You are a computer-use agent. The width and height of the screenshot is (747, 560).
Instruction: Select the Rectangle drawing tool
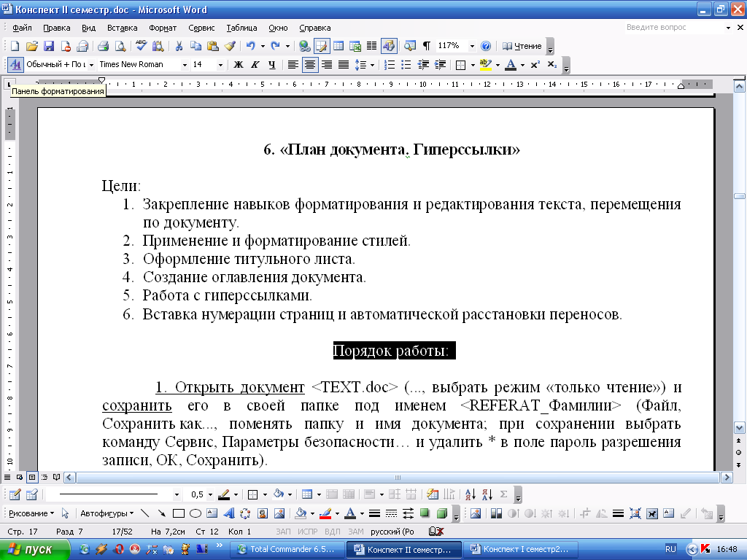pos(179,513)
